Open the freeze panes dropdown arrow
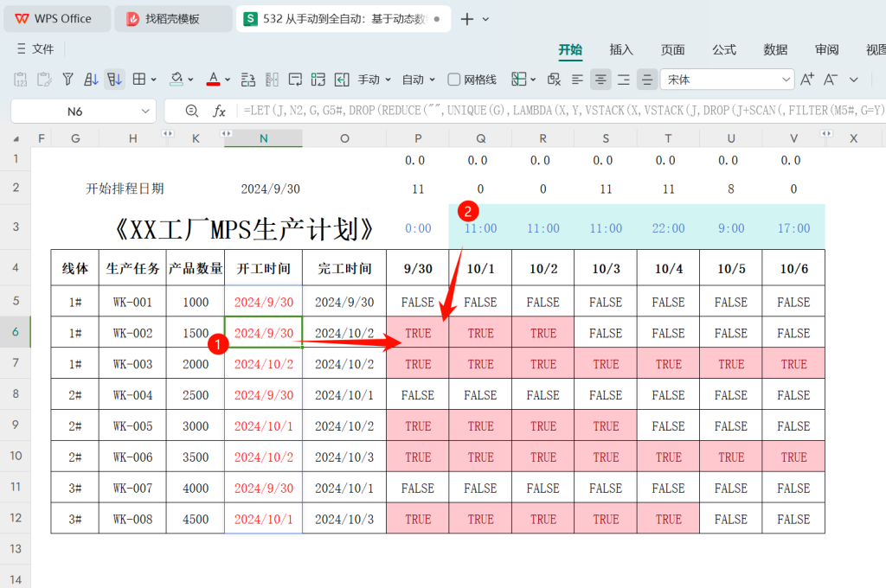 point(533,80)
